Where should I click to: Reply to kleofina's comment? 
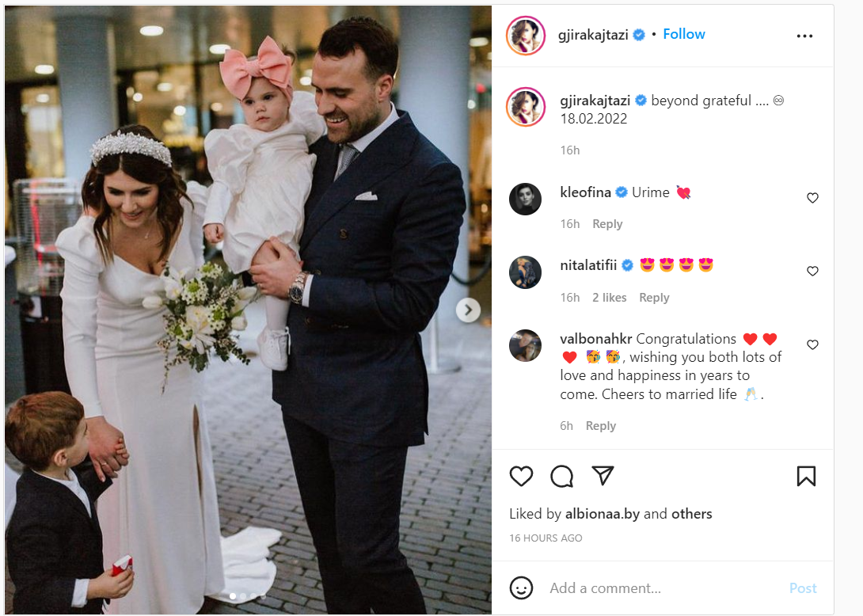coord(607,224)
